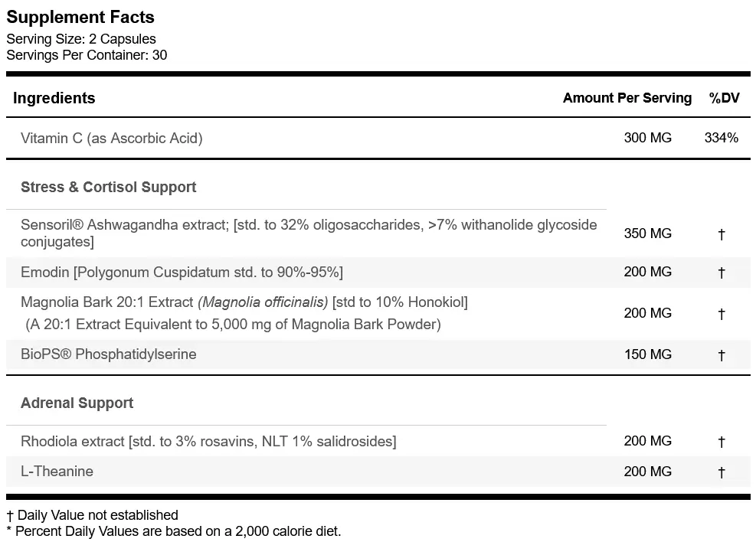Click the Servings Per Container: 30 line
The width and height of the screenshot is (756, 542).
tap(87, 55)
